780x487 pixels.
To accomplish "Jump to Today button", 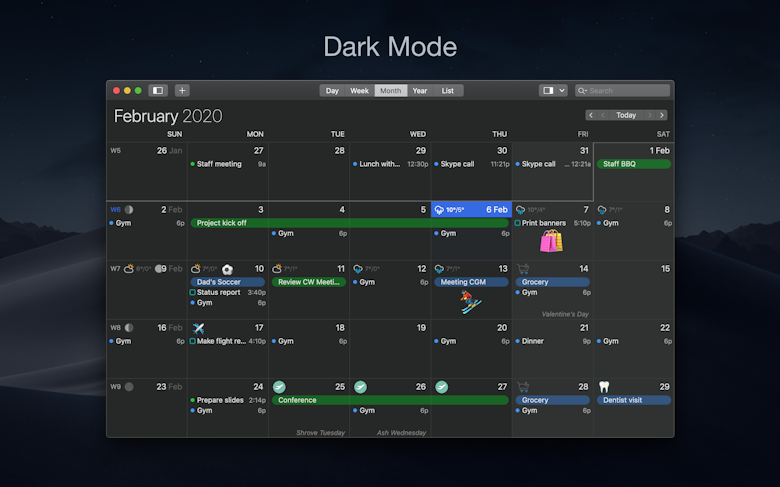I will [x=626, y=115].
